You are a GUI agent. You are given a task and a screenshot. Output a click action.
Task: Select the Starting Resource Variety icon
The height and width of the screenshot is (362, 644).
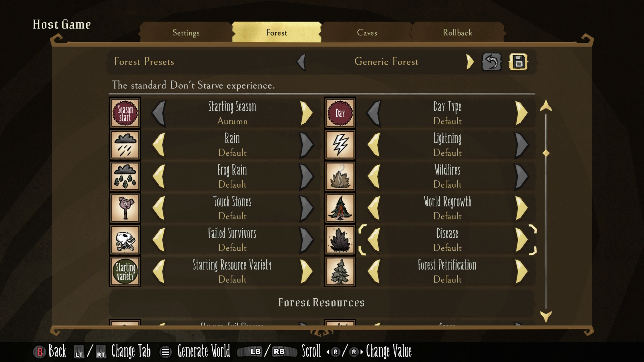(125, 271)
